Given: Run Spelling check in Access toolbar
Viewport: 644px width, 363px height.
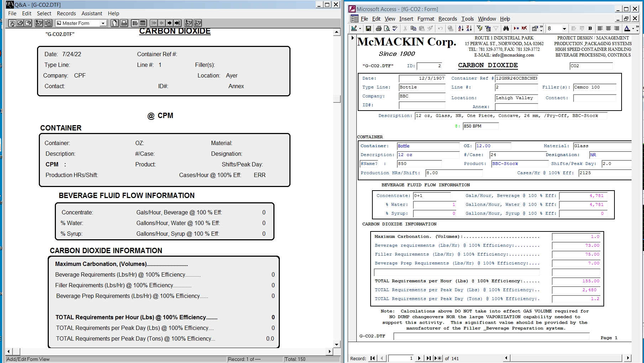Looking at the screenshot, I should [x=395, y=28].
